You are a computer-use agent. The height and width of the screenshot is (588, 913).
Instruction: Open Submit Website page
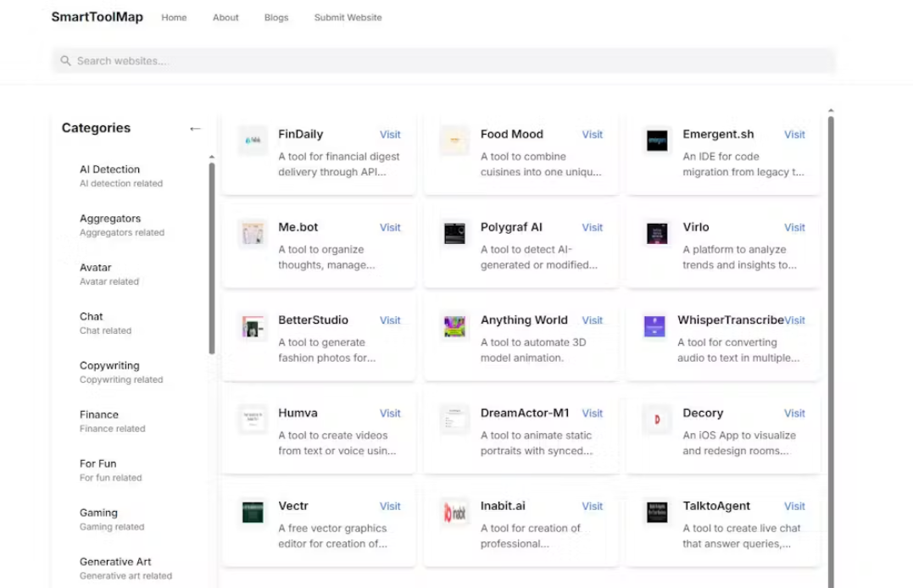tap(348, 18)
